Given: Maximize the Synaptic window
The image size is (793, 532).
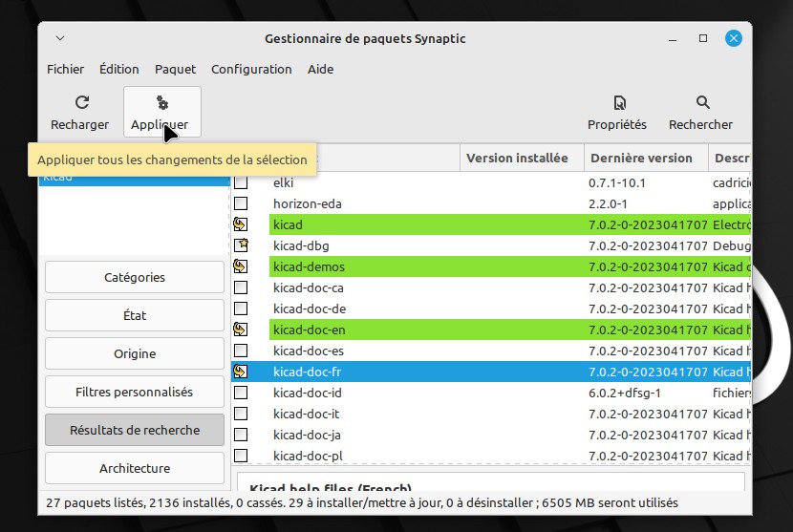Looking at the screenshot, I should pos(702,38).
